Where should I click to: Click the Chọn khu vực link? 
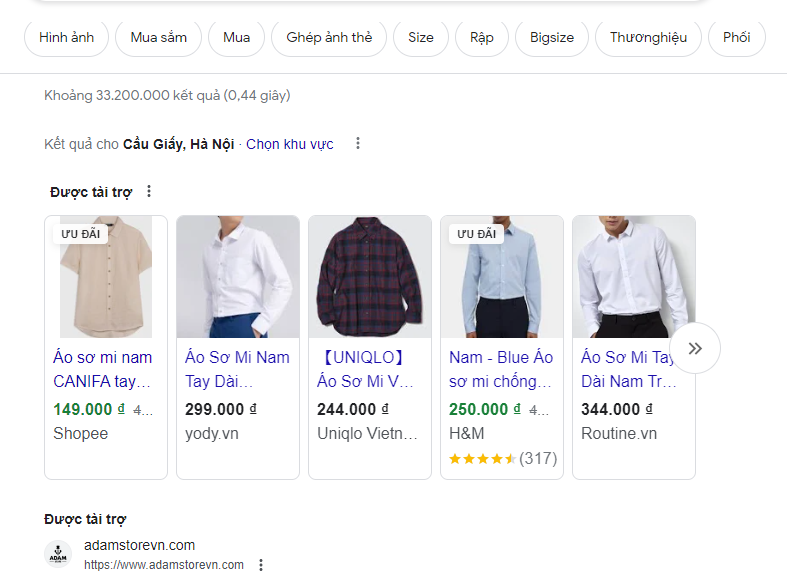pos(290,145)
